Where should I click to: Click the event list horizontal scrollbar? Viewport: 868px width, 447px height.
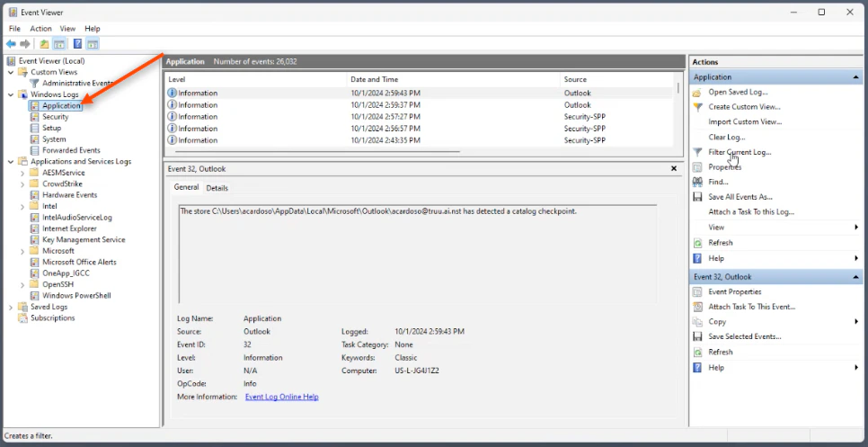tap(317, 151)
